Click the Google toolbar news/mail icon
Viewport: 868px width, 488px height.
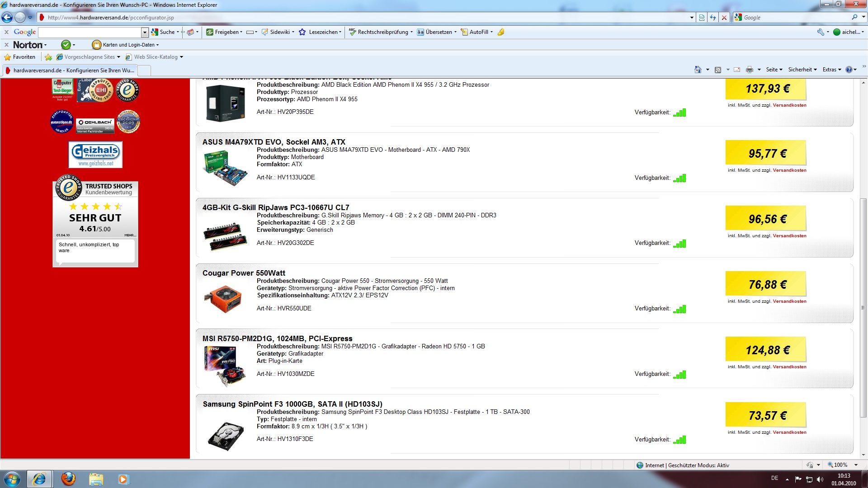click(x=190, y=32)
